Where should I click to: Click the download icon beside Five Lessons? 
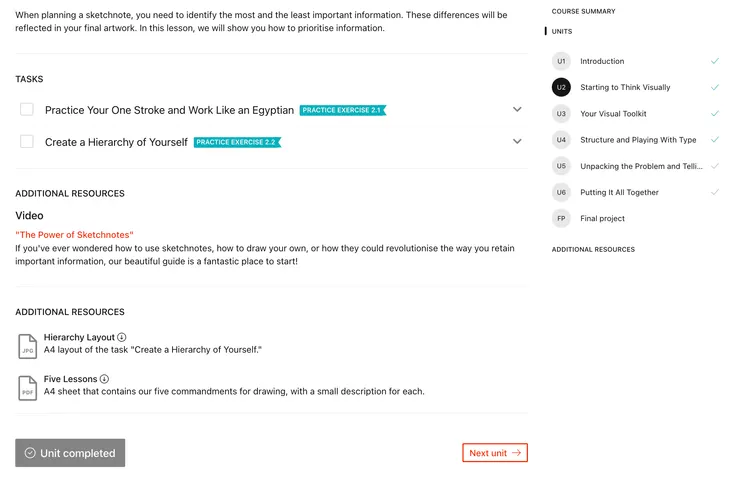coord(105,380)
